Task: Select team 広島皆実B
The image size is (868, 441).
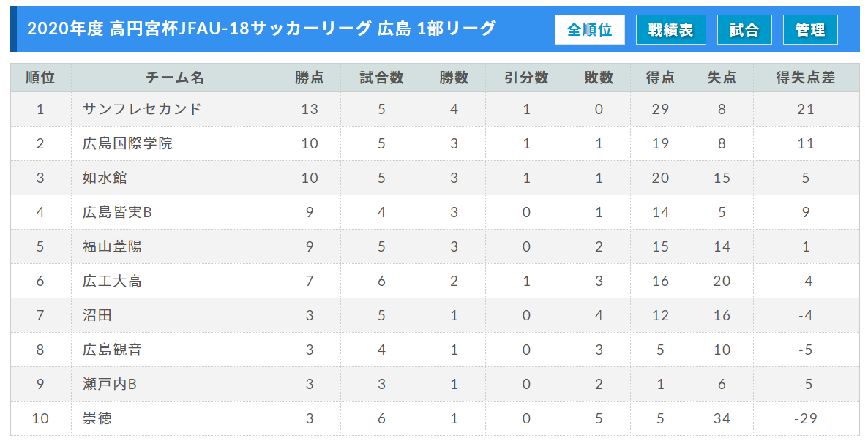Action: pos(117,212)
